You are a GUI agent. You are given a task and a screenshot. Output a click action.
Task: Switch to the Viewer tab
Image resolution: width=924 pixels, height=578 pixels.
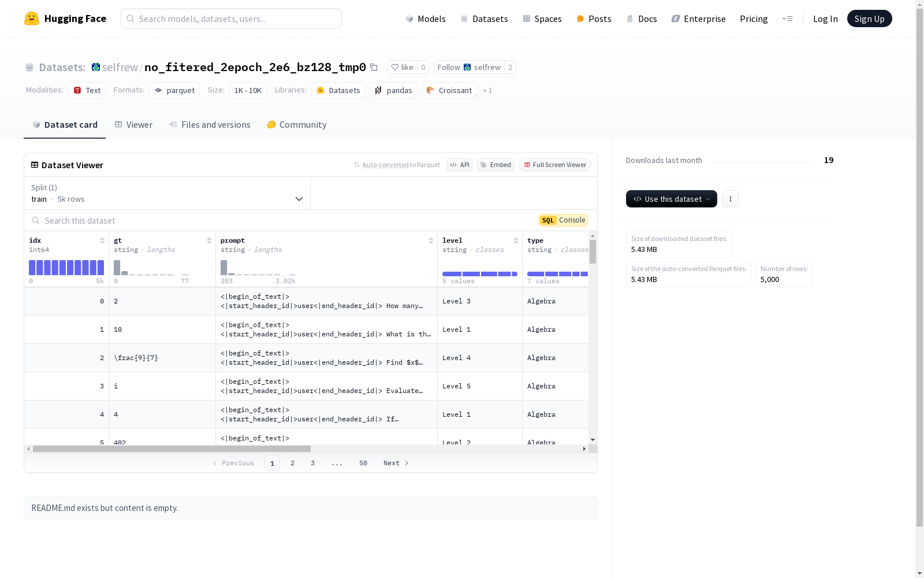click(x=133, y=125)
